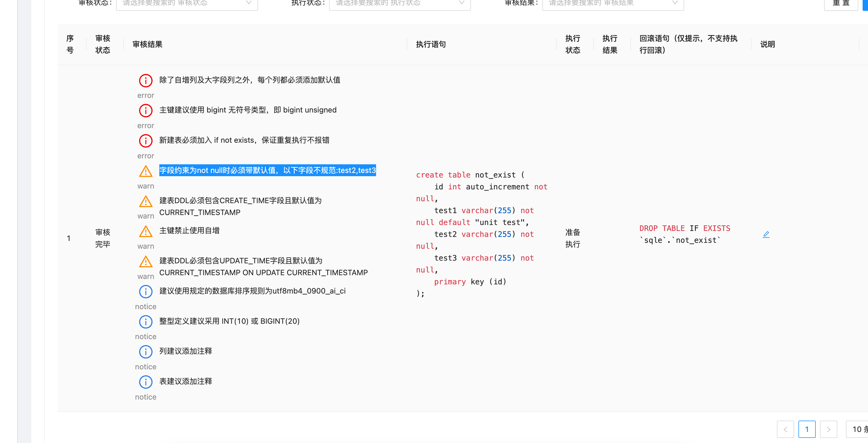The image size is (868, 443).
Task: Click the 说明 column header
Action: 768,44
